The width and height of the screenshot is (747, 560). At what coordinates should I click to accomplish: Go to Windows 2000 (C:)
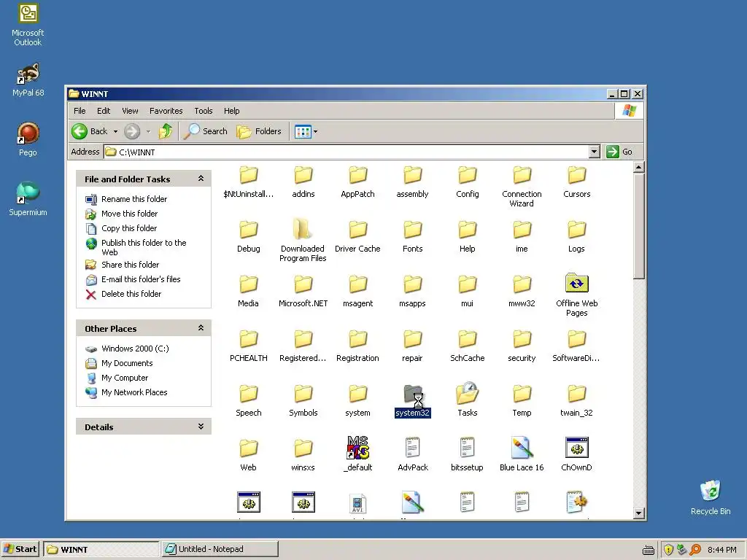click(x=127, y=349)
